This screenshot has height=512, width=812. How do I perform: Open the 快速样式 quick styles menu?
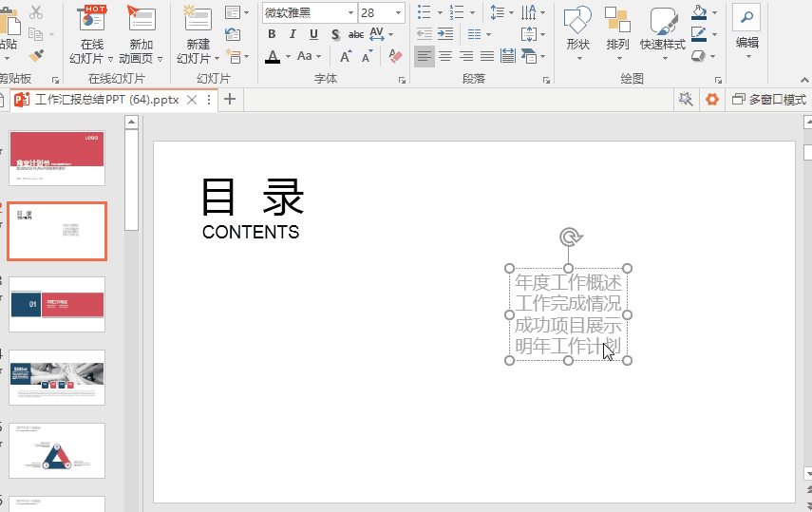point(663,33)
